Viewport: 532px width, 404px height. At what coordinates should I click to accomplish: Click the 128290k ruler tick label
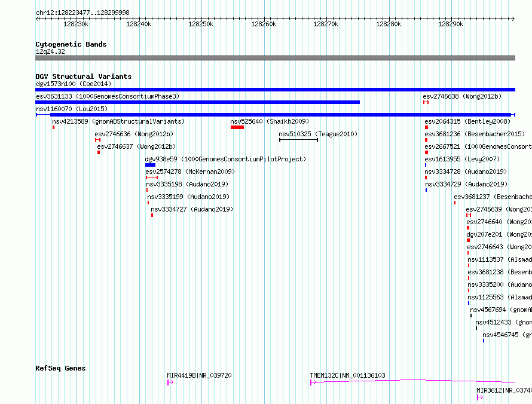pyautogui.click(x=451, y=24)
